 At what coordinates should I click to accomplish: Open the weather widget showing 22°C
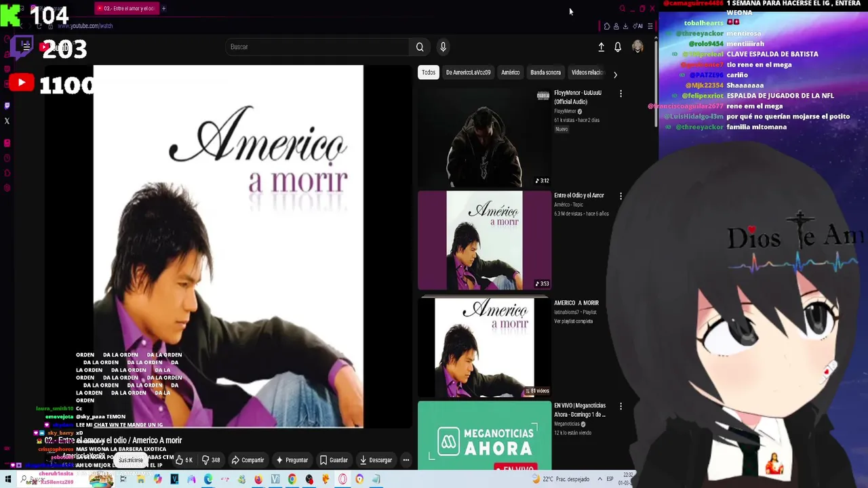(x=561, y=479)
